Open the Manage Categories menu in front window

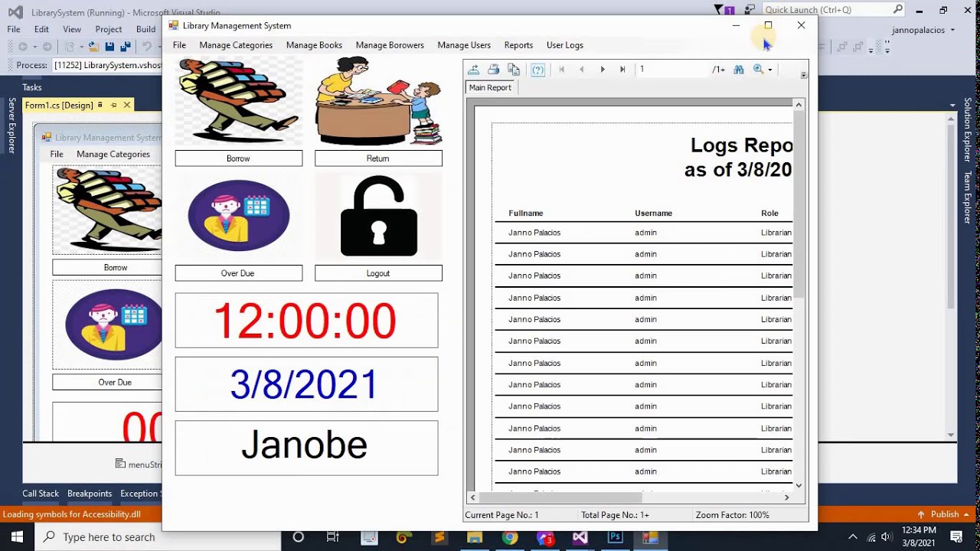[x=236, y=45]
